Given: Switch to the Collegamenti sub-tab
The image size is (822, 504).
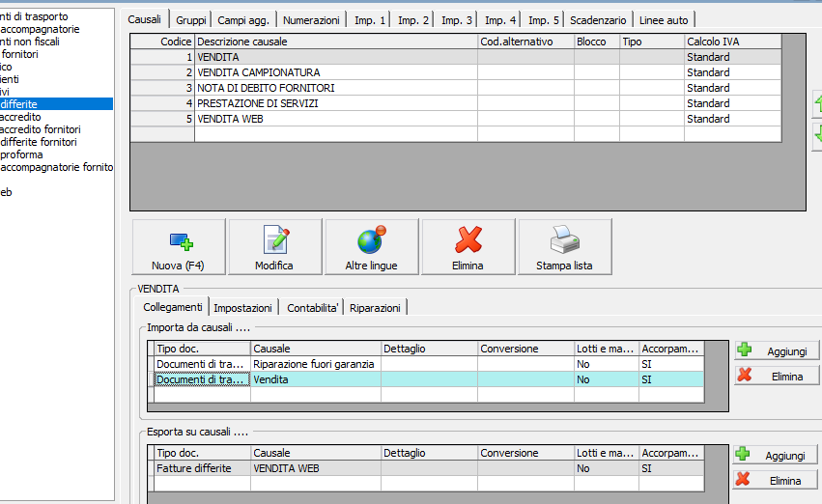Looking at the screenshot, I should [x=173, y=307].
